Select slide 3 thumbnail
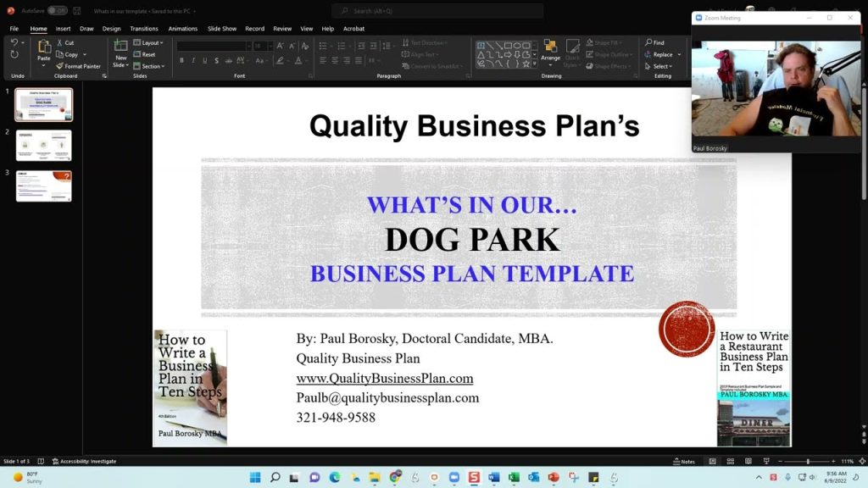Screen dimensions: 868x488 coord(44,186)
